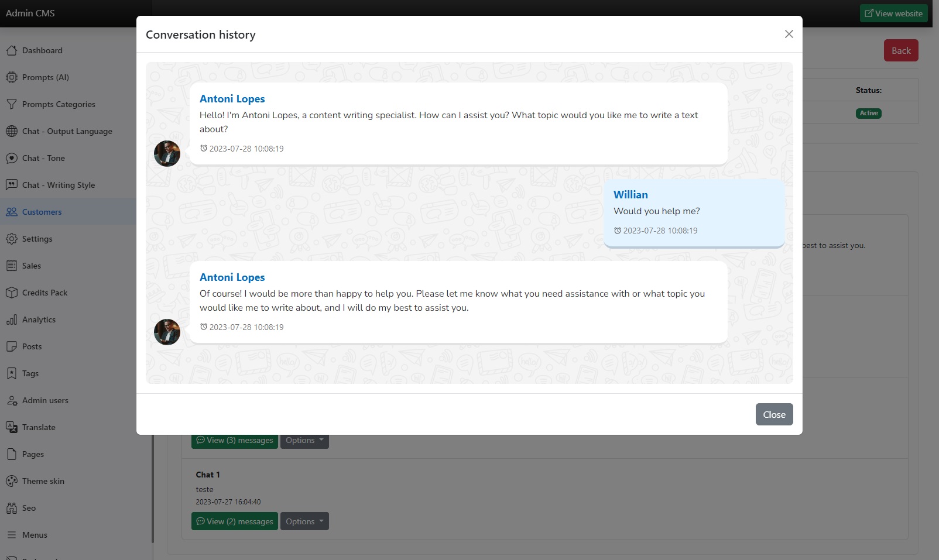The height and width of the screenshot is (560, 939).
Task: Open Chat - Writing Style page
Action: (x=59, y=185)
